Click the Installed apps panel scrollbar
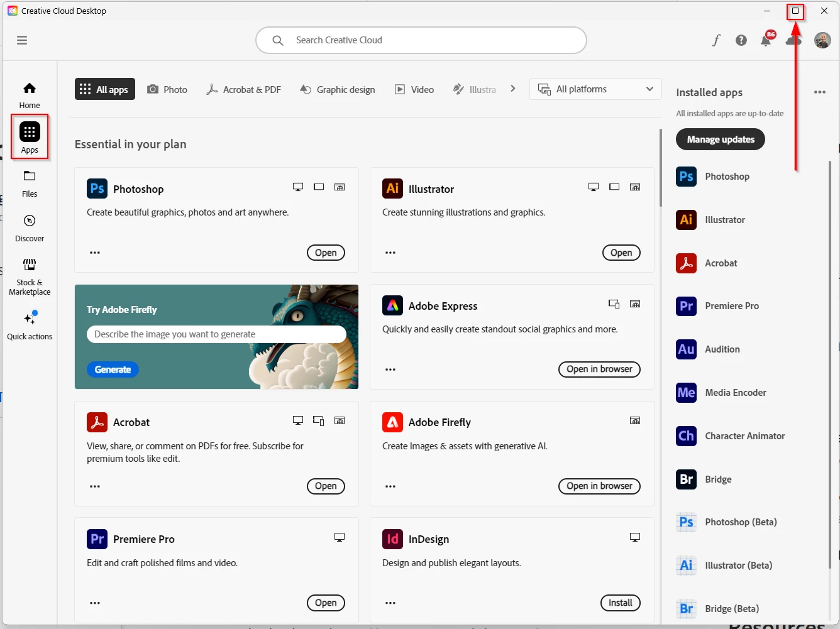840x629 pixels. point(830,364)
